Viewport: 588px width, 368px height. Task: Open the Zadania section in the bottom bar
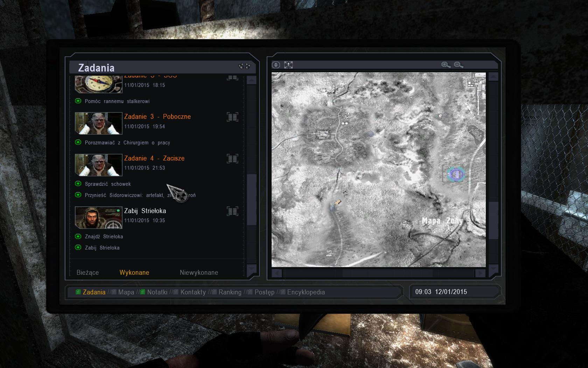tap(91, 292)
